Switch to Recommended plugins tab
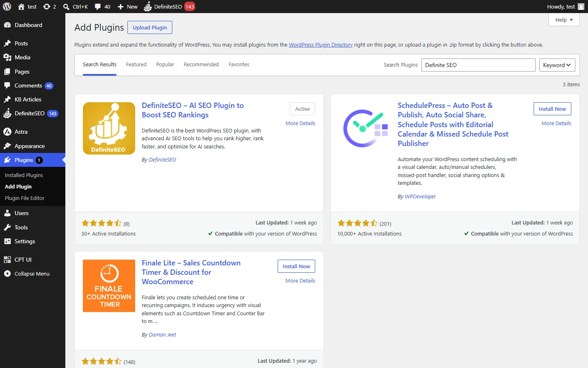 pyautogui.click(x=201, y=65)
